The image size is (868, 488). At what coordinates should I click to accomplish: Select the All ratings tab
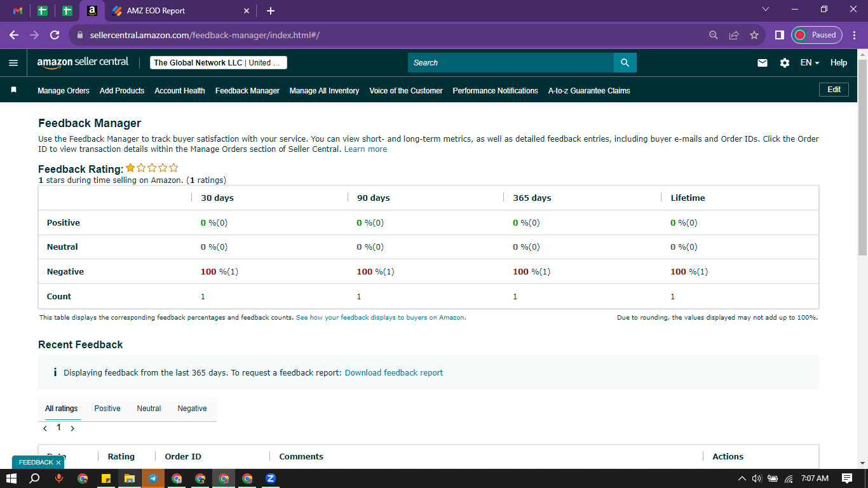tap(62, 409)
